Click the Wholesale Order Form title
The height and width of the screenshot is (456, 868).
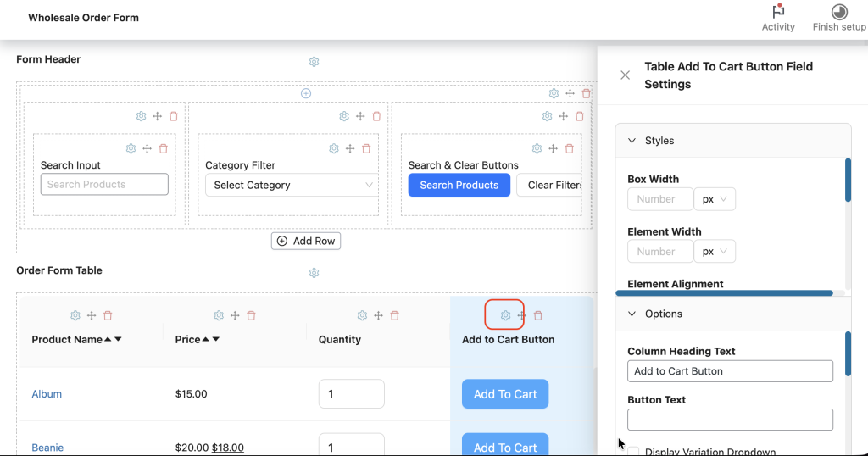pos(84,18)
